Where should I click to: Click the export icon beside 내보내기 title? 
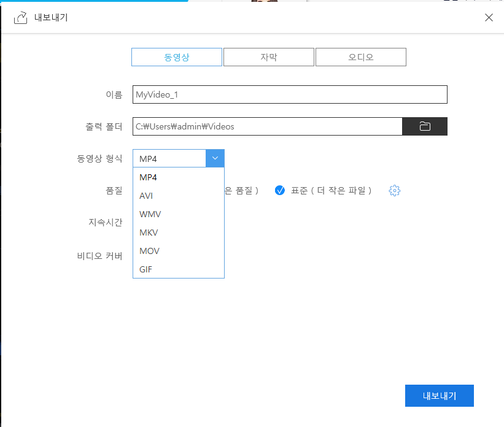pyautogui.click(x=20, y=18)
